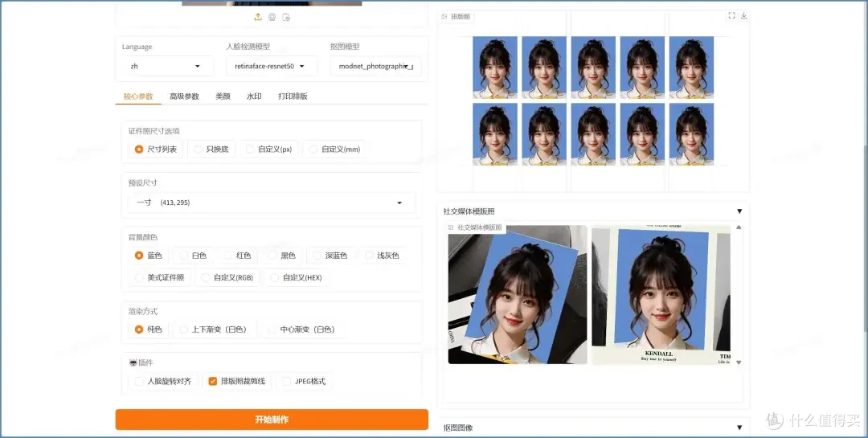Select 上下渐变（白色）render mode

click(x=215, y=330)
